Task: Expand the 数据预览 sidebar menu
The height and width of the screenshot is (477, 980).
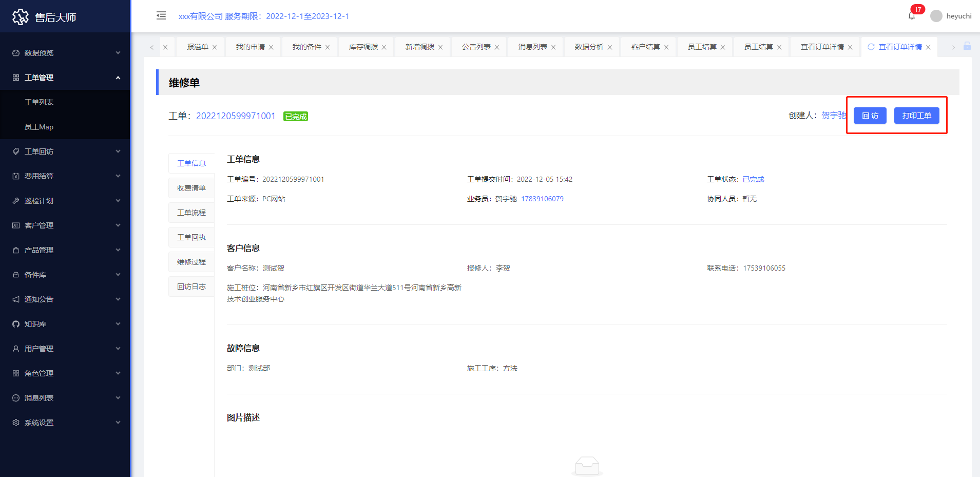Action: click(65, 53)
